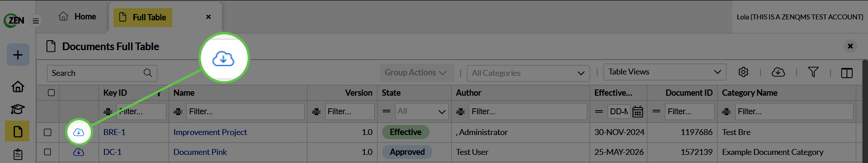Sort by the State column header
This screenshot has width=868, height=163.
pos(391,93)
